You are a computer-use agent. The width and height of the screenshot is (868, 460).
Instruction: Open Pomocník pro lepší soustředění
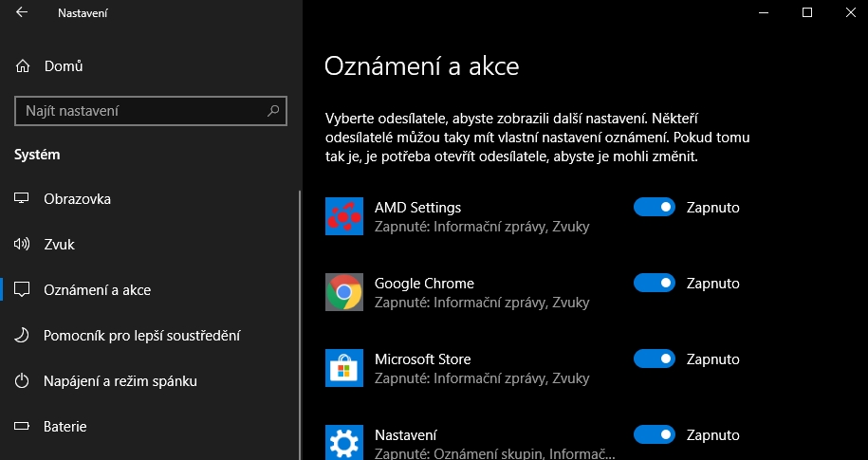pos(141,336)
